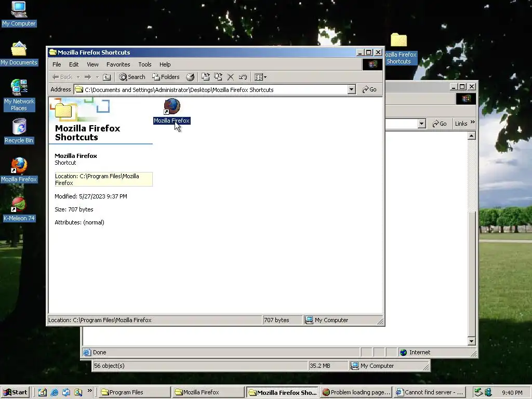Click the Undo toolbar icon
The width and height of the screenshot is (532, 399).
[x=243, y=77]
